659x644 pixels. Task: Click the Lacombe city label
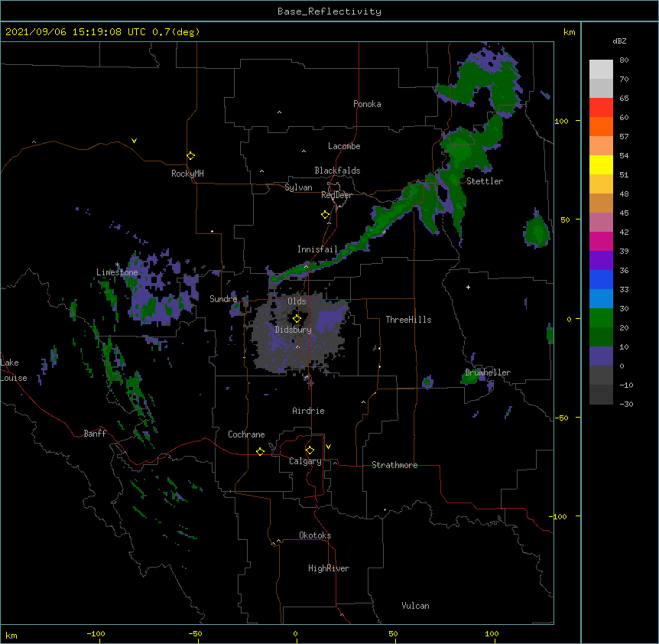344,146
